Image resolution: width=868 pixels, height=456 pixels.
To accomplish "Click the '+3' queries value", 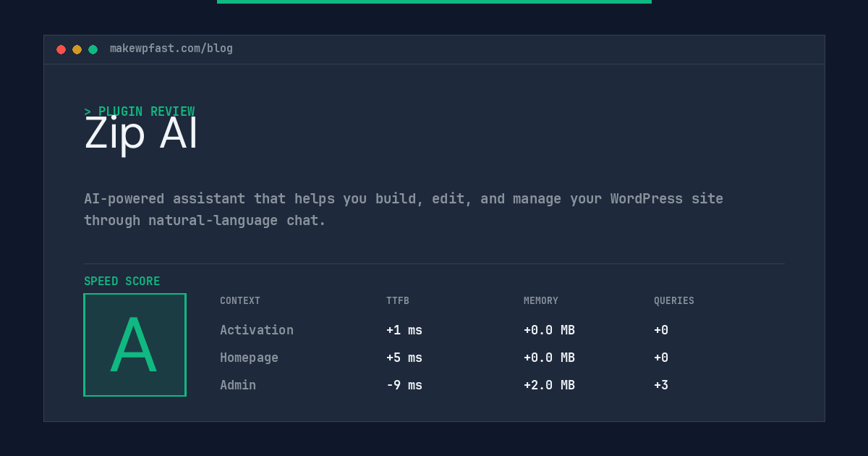I will pos(661,385).
